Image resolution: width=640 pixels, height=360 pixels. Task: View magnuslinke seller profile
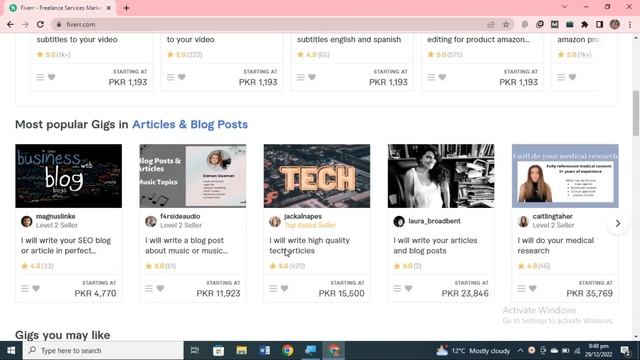[x=56, y=216]
